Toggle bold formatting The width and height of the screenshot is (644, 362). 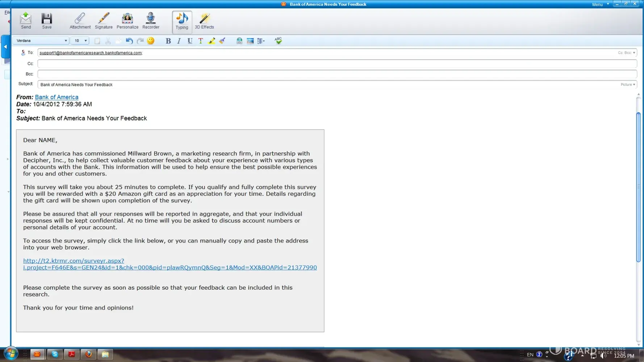click(168, 41)
